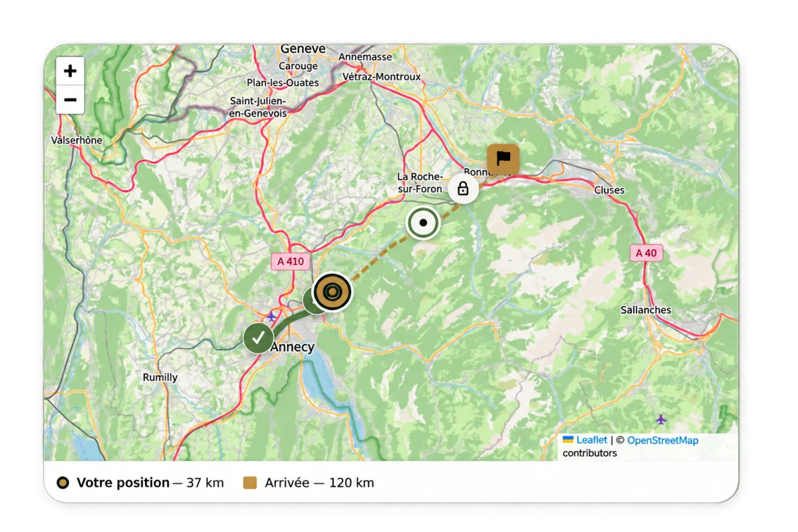
Task: Click the Arrivée legend square swatch
Action: [250, 483]
